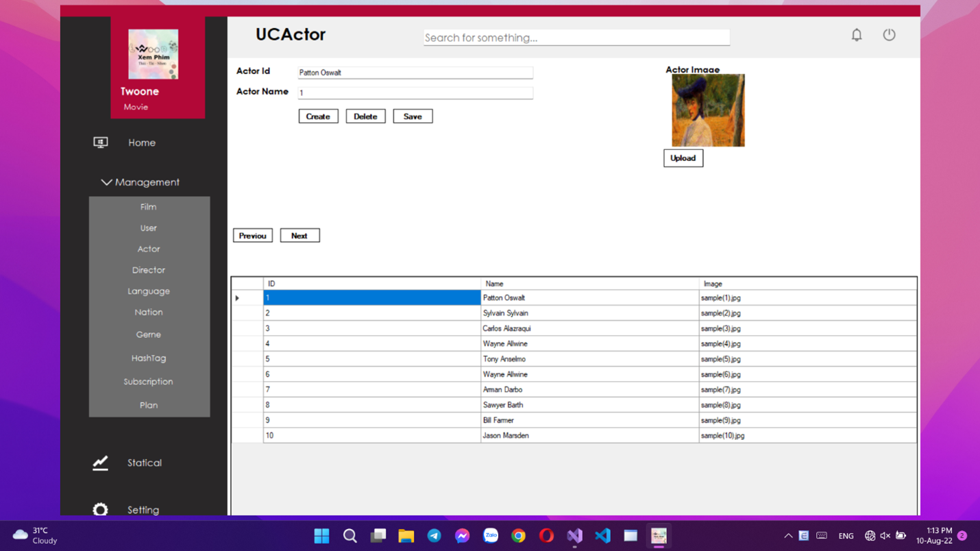The image size is (980, 551).
Task: Select the first row's arrow header
Action: tap(247, 298)
